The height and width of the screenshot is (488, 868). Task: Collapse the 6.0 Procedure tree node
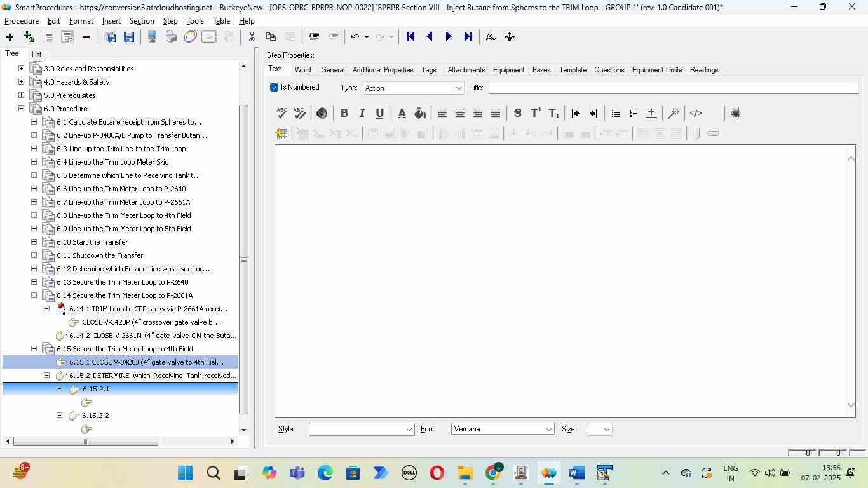(x=21, y=108)
